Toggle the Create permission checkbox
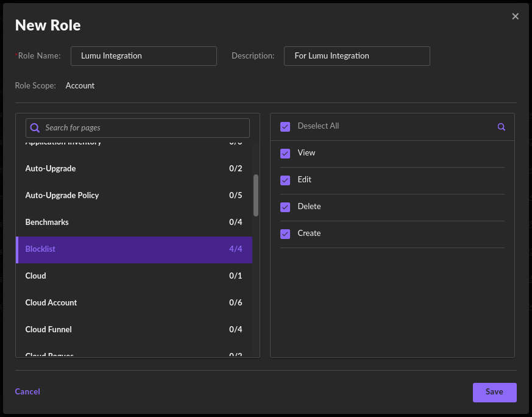The image size is (532, 417). 285,233
